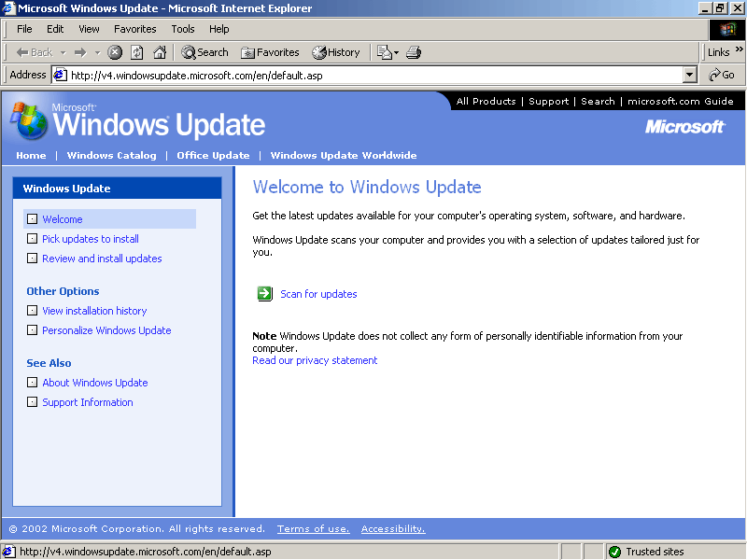Click the Scan for updates link
The width and height of the screenshot is (747, 560).
pos(318,294)
